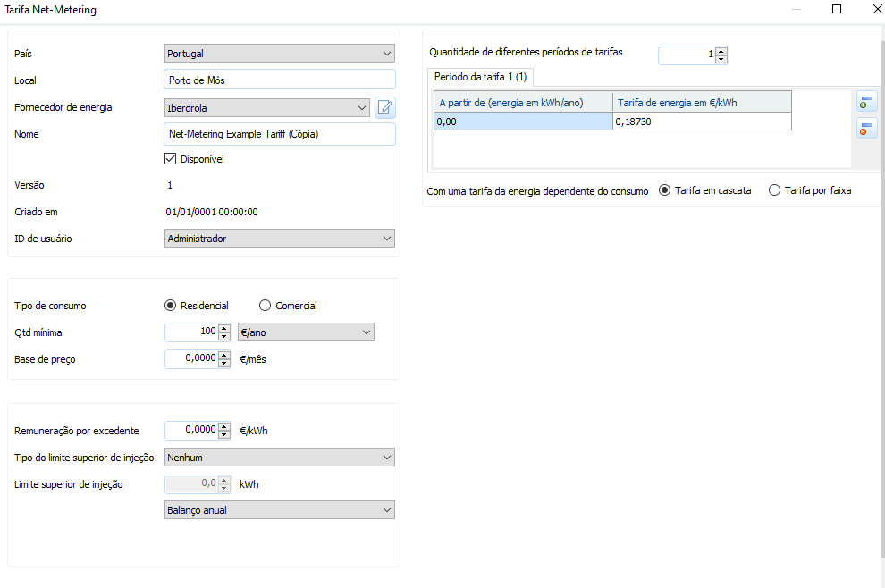
Task: Open the País dropdown showing Portugal
Action: coord(280,54)
